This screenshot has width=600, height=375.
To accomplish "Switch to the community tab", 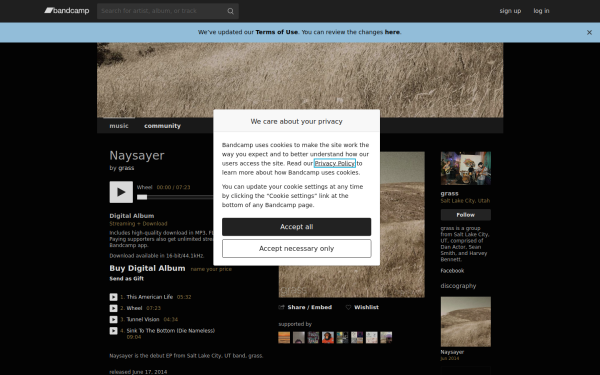I will (162, 126).
